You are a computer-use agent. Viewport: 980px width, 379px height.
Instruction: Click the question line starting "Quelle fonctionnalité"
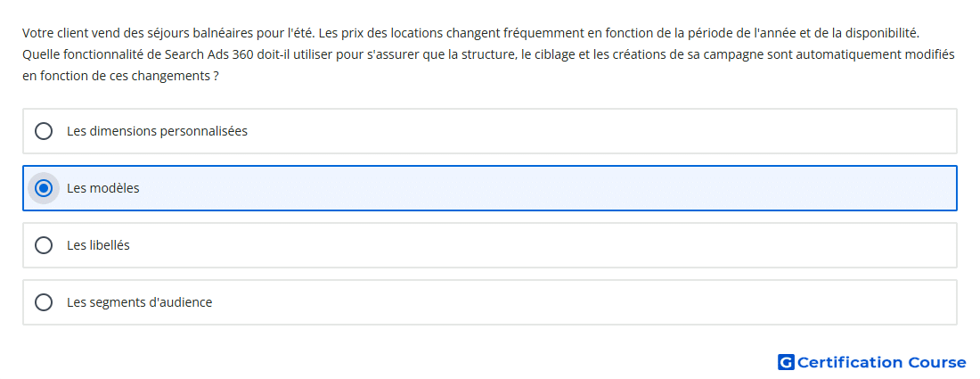[488, 54]
